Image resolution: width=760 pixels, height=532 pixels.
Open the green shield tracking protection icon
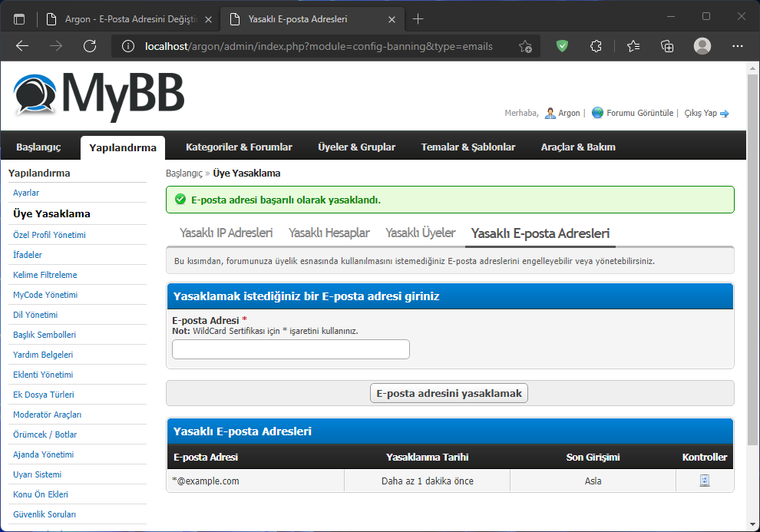[x=562, y=46]
